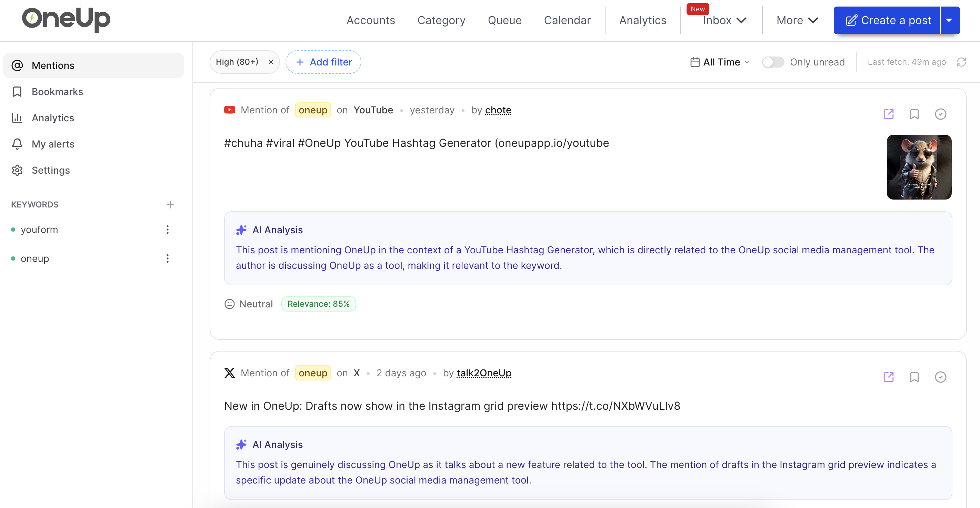This screenshot has width=980, height=508.
Task: Open the Inbox dropdown menu
Action: tap(724, 21)
